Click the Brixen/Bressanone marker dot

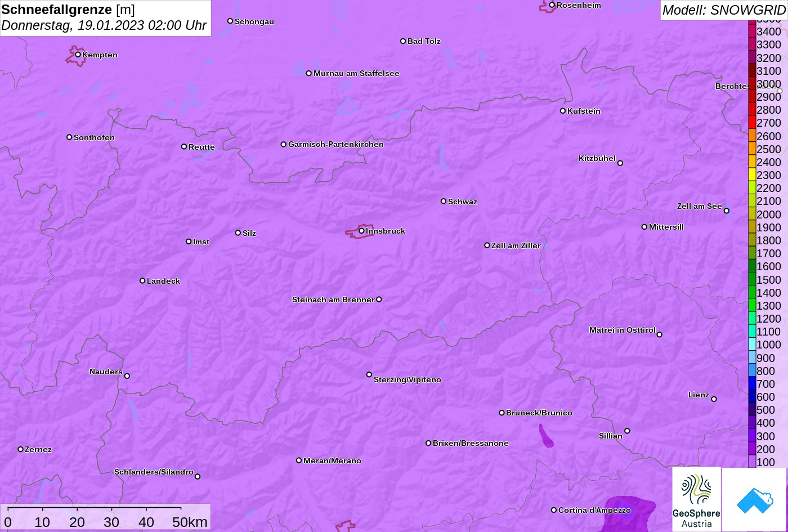pos(428,443)
